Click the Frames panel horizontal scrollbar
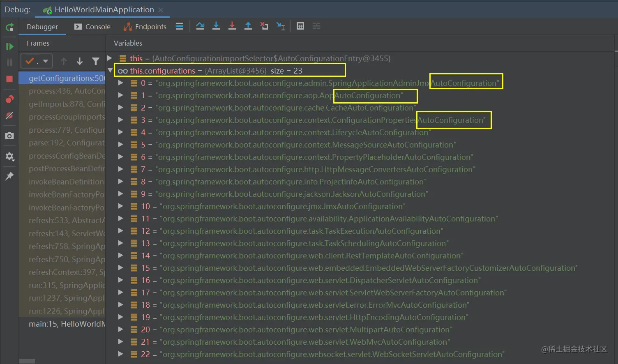This screenshot has width=618, height=364. pos(27,361)
